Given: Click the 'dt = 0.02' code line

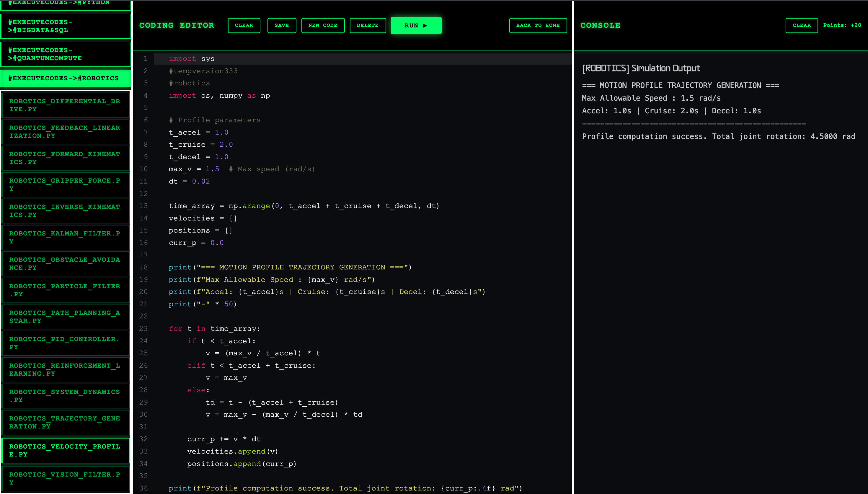Looking at the screenshot, I should pos(189,181).
